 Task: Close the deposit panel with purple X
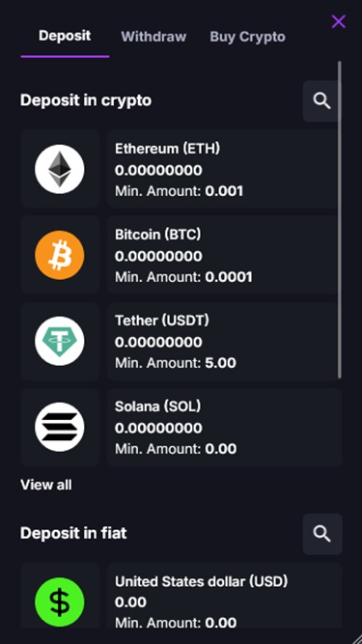coord(339,21)
